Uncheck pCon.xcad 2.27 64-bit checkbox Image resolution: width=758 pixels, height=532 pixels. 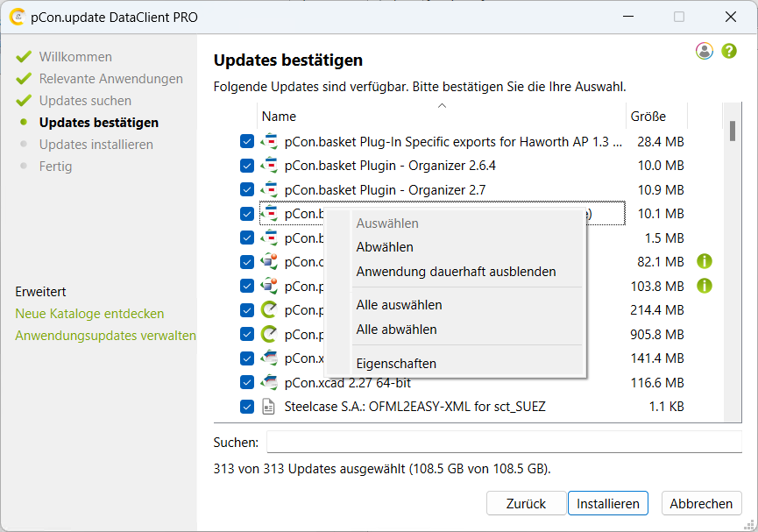click(247, 382)
